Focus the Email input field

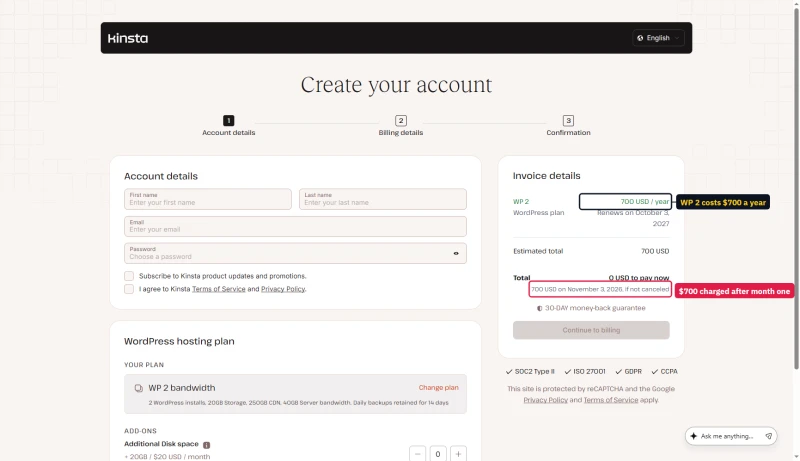tap(295, 226)
